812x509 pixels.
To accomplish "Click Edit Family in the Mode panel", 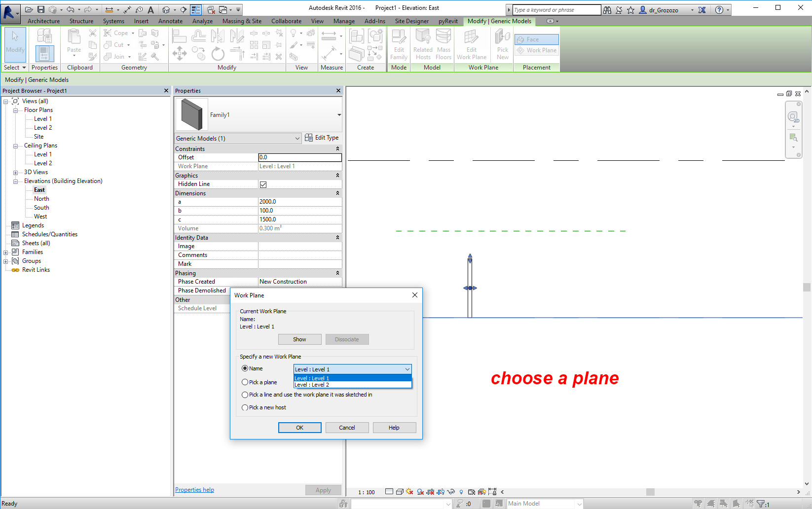I will pos(398,44).
